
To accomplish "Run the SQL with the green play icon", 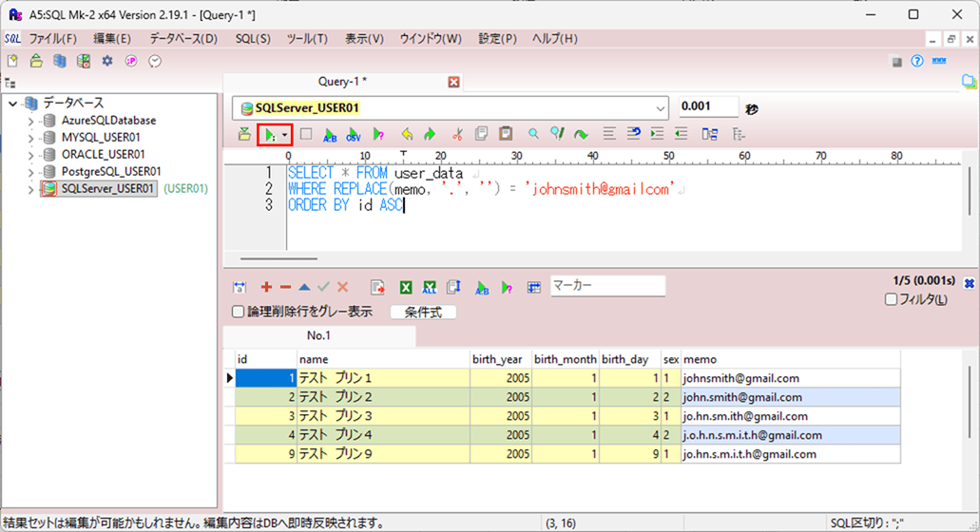I will point(270,135).
